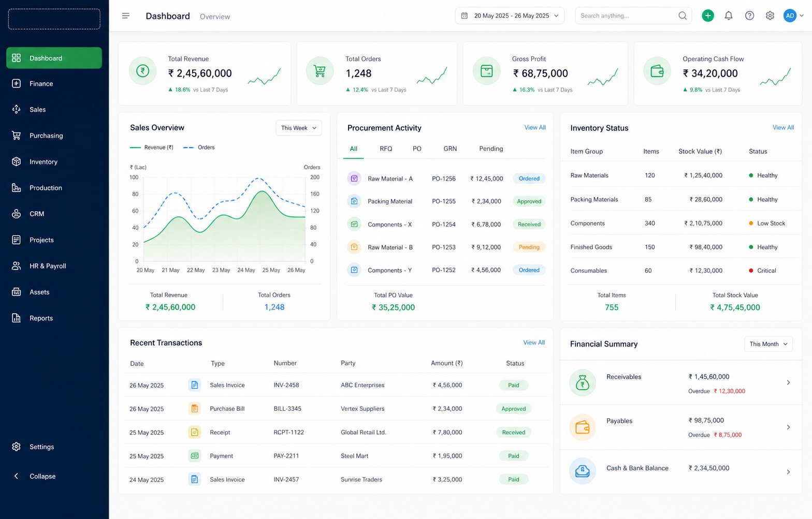
Task: Click the Pending status badge for PO-1253
Action: click(x=529, y=247)
